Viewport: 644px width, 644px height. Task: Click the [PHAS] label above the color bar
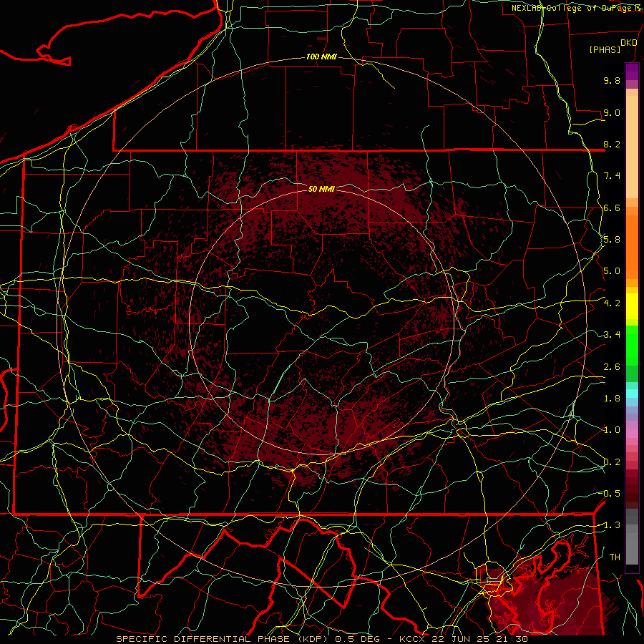coord(605,49)
